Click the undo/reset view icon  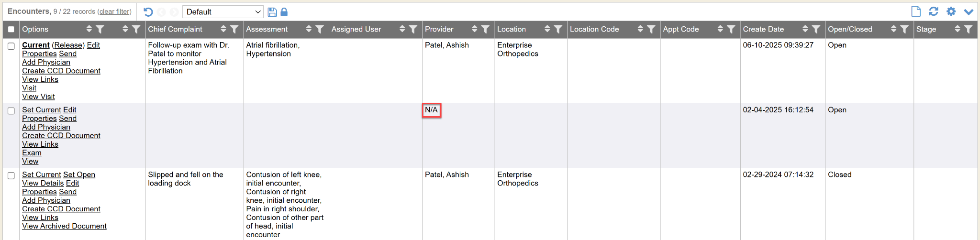click(x=148, y=12)
